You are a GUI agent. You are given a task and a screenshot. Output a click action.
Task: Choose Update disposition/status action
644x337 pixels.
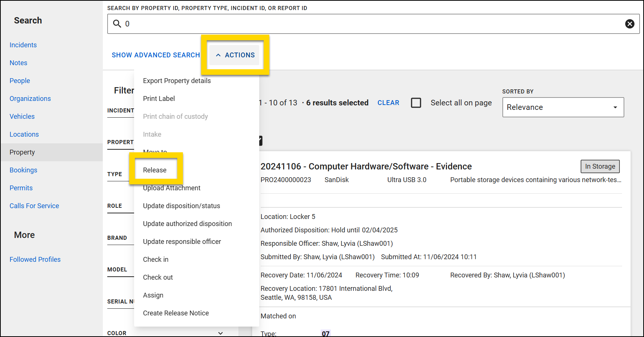[181, 206]
